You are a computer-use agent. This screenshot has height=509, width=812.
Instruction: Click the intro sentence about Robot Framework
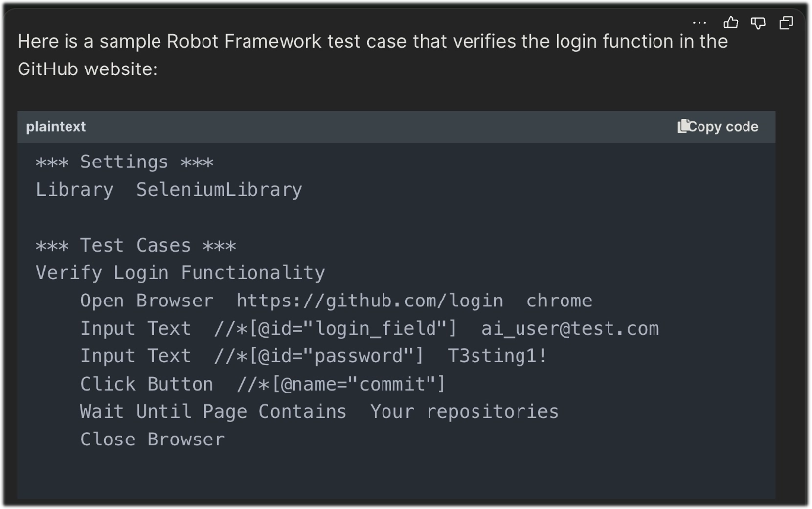click(373, 55)
